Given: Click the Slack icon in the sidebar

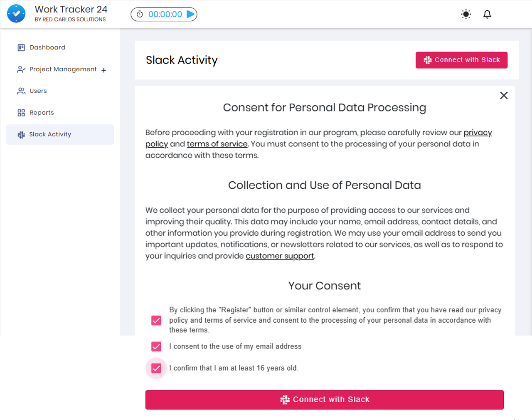Looking at the screenshot, I should (21, 135).
